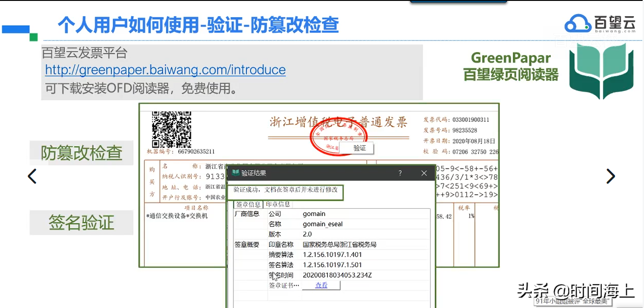Click the slide title 个人用户如何使用-验证-防篡改检查
This screenshot has height=308, width=644.
tap(198, 25)
